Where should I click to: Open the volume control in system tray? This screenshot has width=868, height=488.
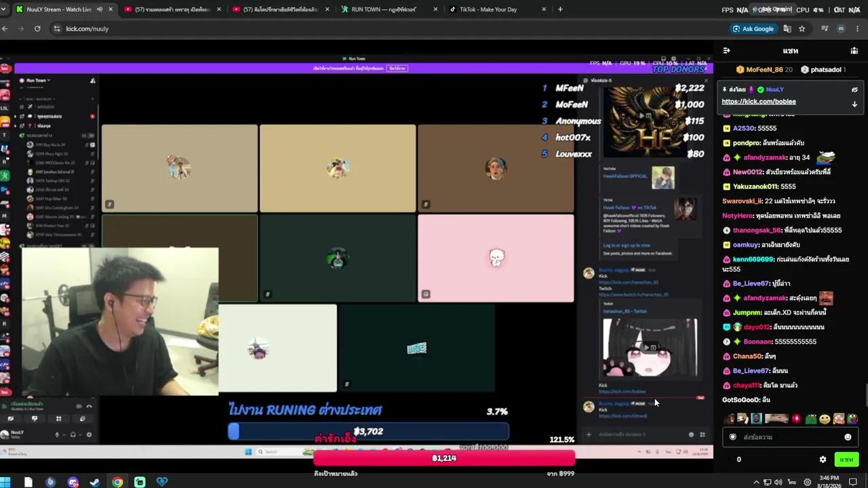pyautogui.click(x=778, y=482)
